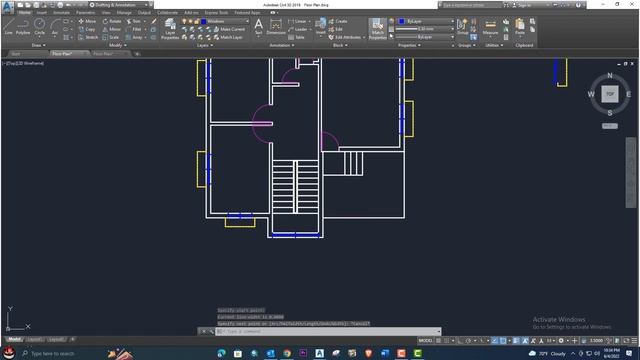Toggle ortho mode in status bar
The image size is (640, 360).
(460, 340)
